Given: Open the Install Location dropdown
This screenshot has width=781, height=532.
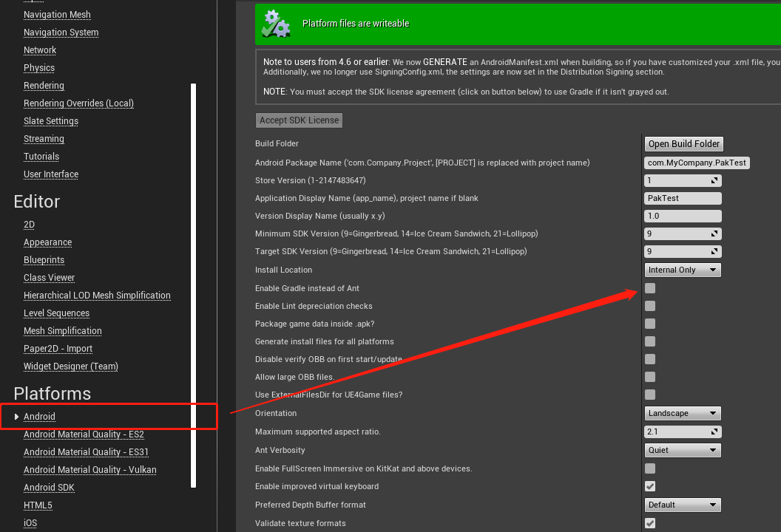Looking at the screenshot, I should pos(683,270).
